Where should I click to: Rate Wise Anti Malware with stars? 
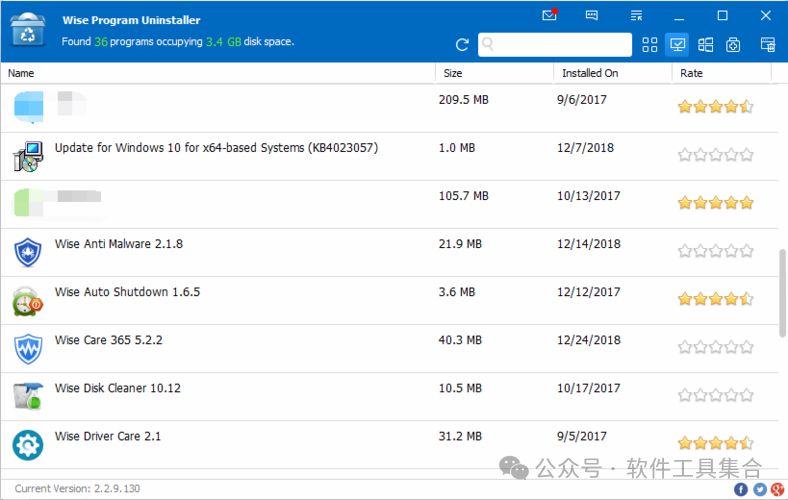click(716, 251)
